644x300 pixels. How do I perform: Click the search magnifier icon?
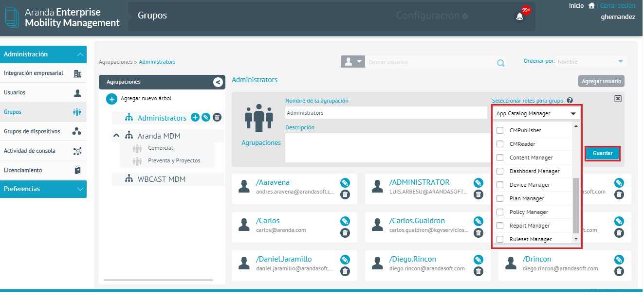point(500,63)
